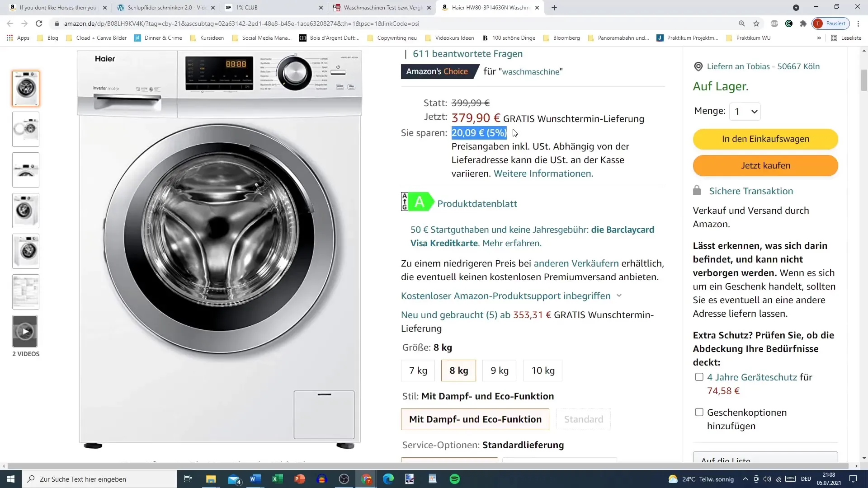Screen dimensions: 868x488
Task: Switch to If you dont like Horses tab
Action: pyautogui.click(x=58, y=8)
